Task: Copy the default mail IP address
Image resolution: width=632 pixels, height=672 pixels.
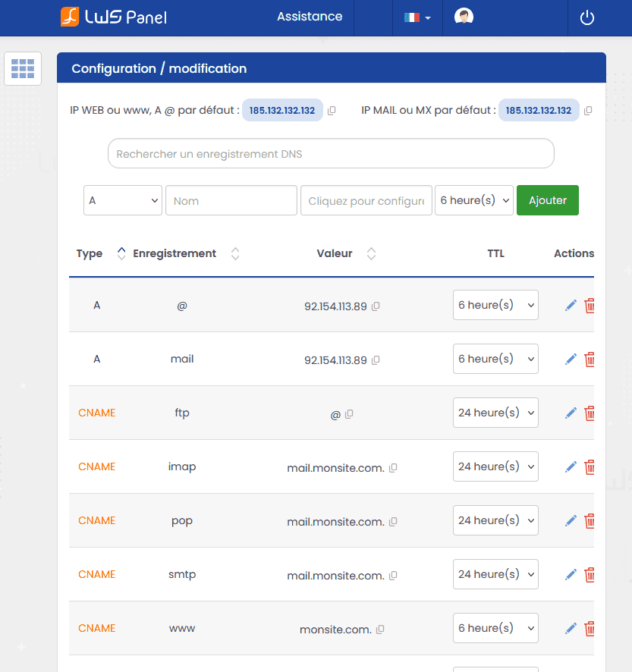Action: coord(588,111)
